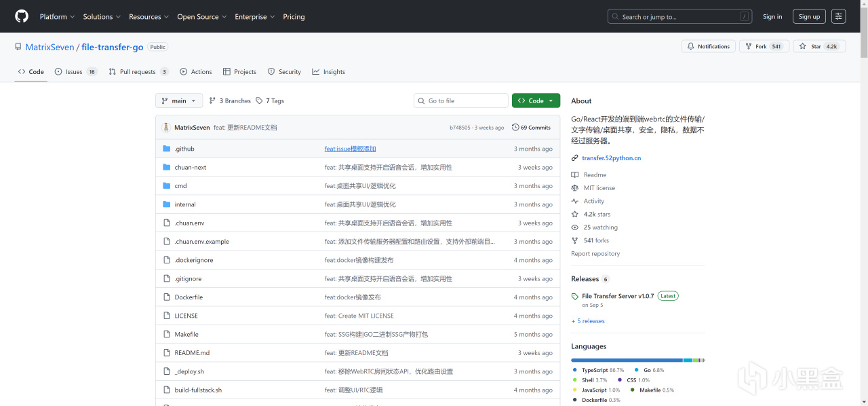Click the .github folder icon
The height and width of the screenshot is (406, 868).
(x=167, y=149)
